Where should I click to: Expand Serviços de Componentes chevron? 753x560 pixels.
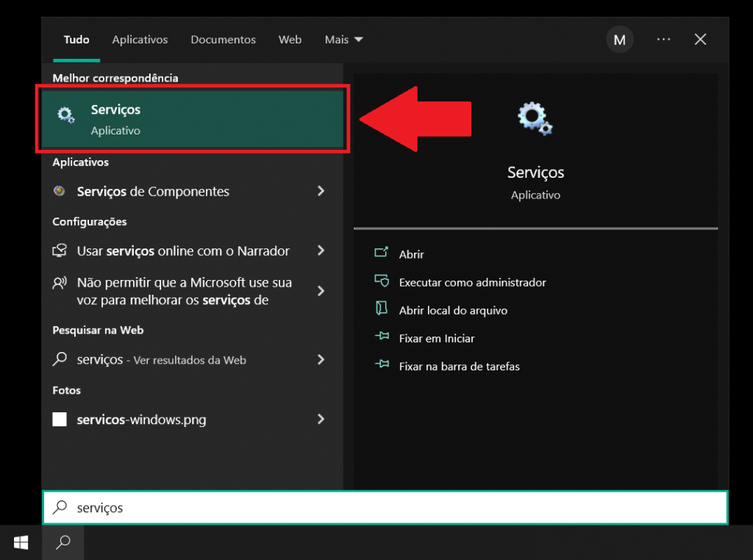coord(321,191)
